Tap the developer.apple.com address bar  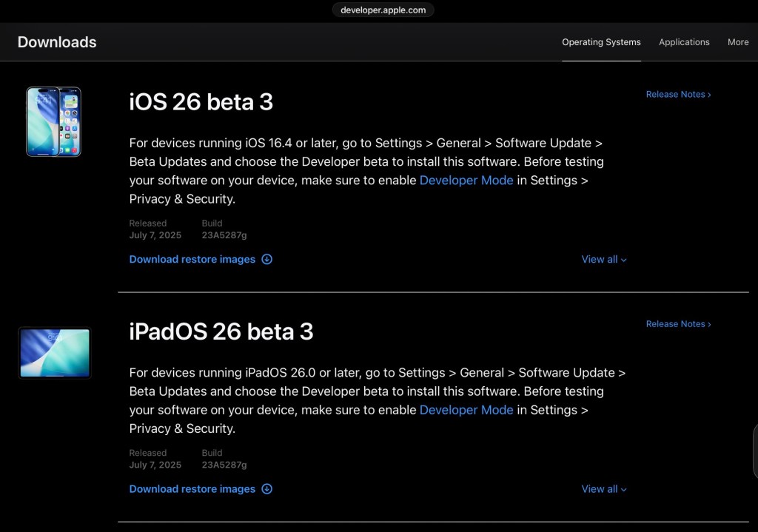(x=383, y=10)
